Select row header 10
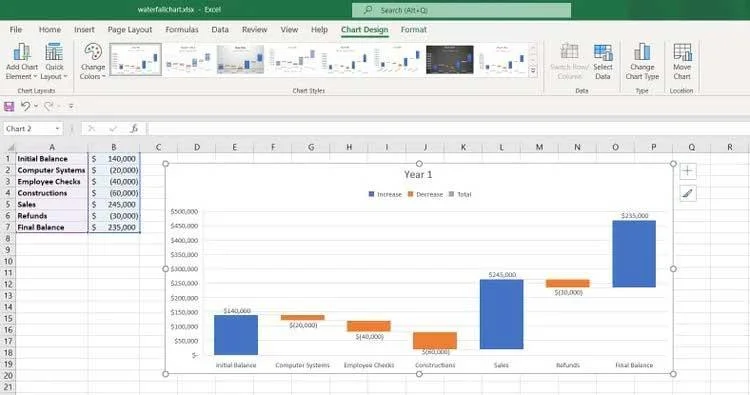Screen dimensions: 750x395 click(x=8, y=261)
